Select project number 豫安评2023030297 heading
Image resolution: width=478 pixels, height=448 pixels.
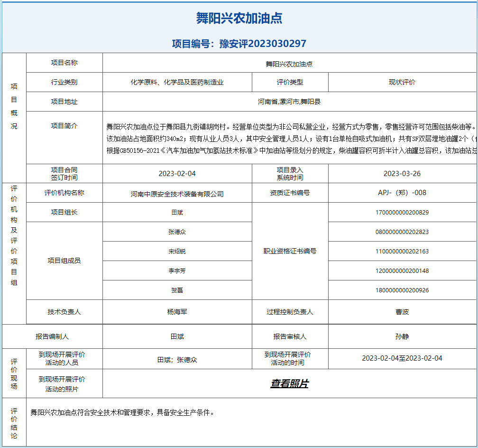point(239,44)
